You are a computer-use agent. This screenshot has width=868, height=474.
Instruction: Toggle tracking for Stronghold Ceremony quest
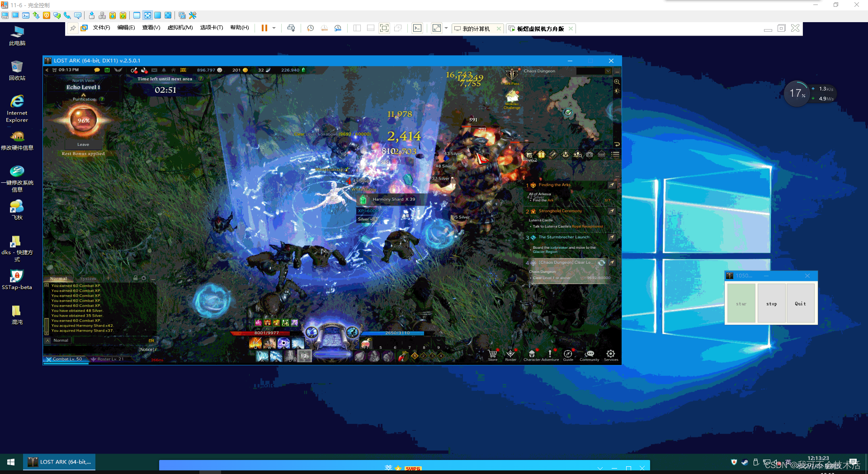click(x=611, y=211)
